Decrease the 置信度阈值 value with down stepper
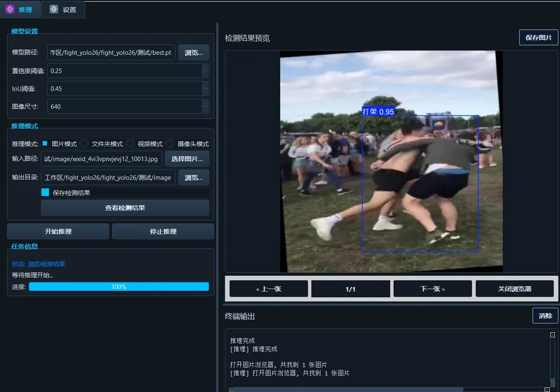560x392 pixels. pos(206,75)
